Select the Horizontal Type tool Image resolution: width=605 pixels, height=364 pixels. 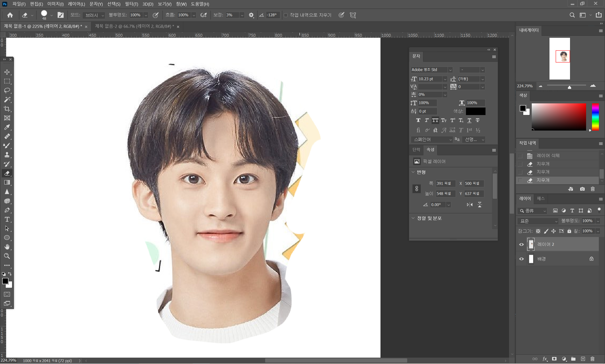click(7, 220)
